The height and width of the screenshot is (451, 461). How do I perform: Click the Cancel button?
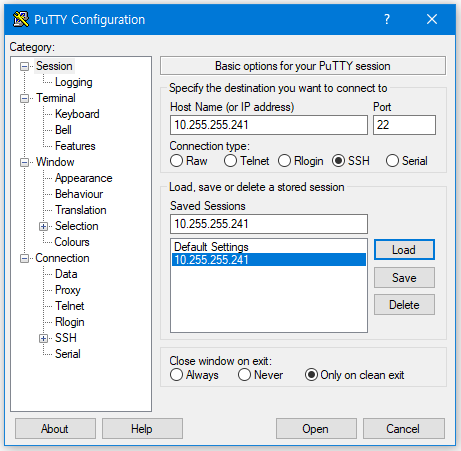[403, 429]
